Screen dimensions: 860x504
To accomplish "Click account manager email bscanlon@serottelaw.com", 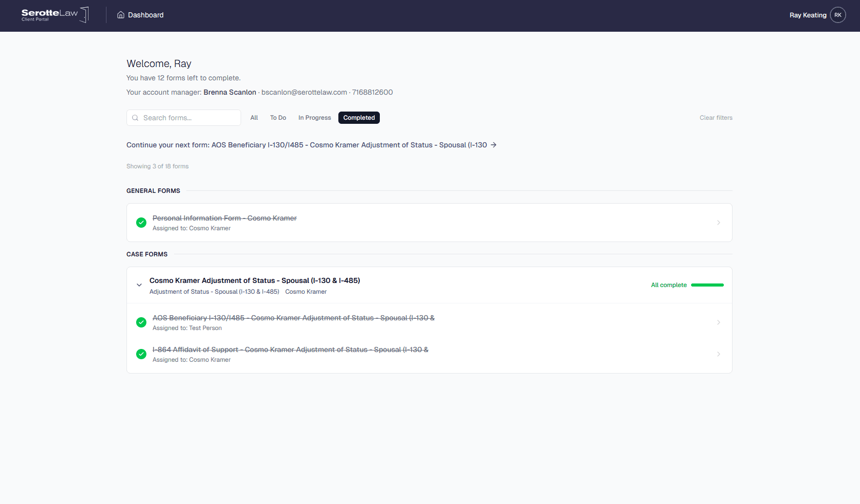I will coord(304,92).
